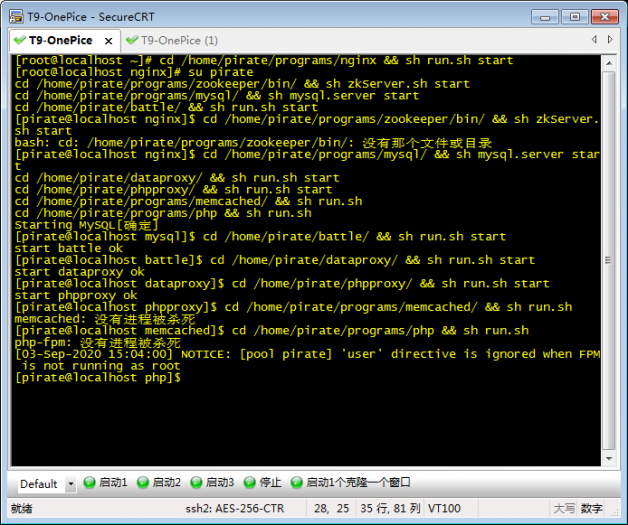Click the window resize grip corner
Viewport: 628px width, 525px height.
tap(616, 511)
